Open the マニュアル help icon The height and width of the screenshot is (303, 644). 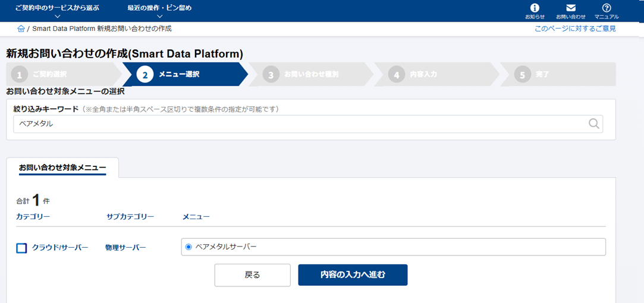pos(607,8)
